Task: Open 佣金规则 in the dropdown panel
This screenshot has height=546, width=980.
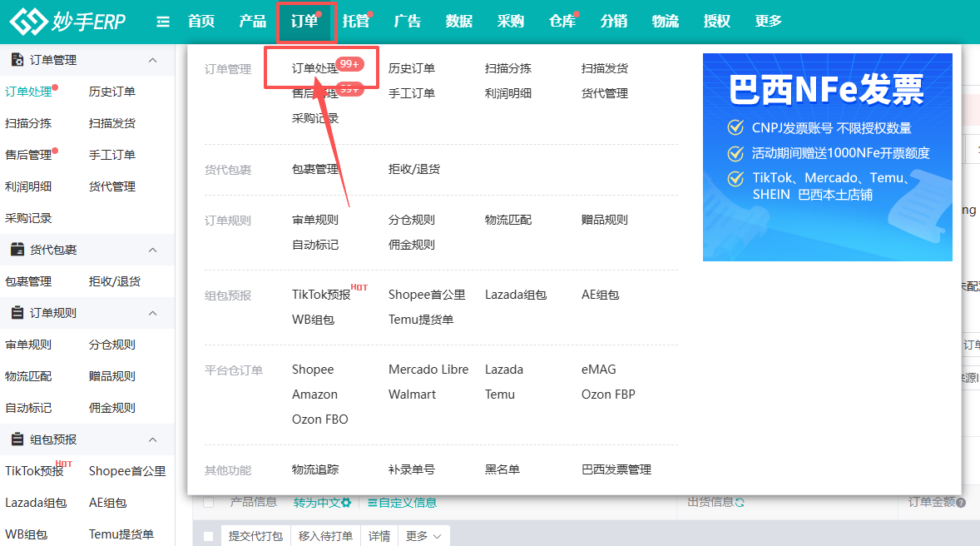Action: pos(411,245)
